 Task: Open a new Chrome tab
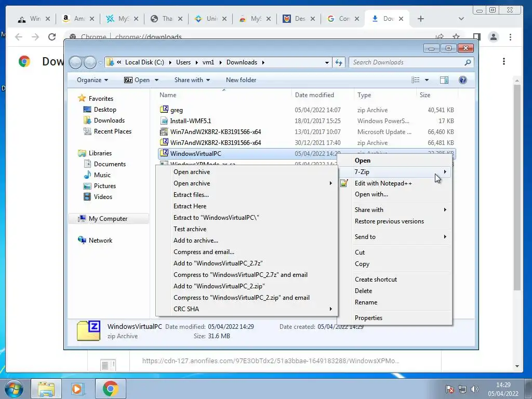tap(421, 19)
